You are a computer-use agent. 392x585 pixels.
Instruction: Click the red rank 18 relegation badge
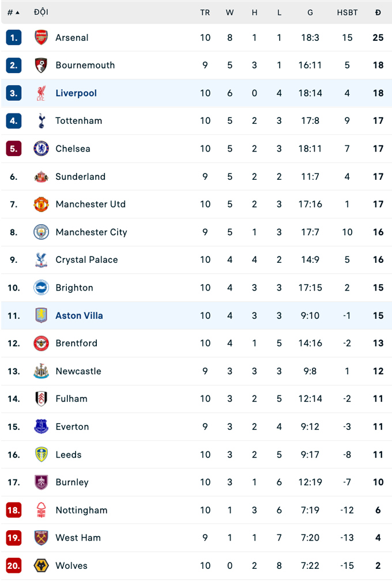tap(14, 510)
